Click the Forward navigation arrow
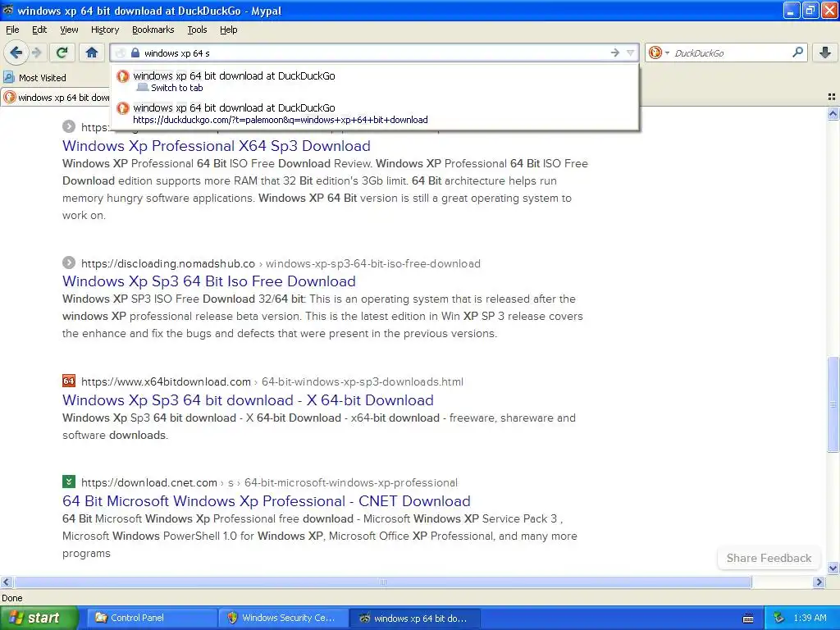The width and height of the screenshot is (840, 630). [36, 52]
